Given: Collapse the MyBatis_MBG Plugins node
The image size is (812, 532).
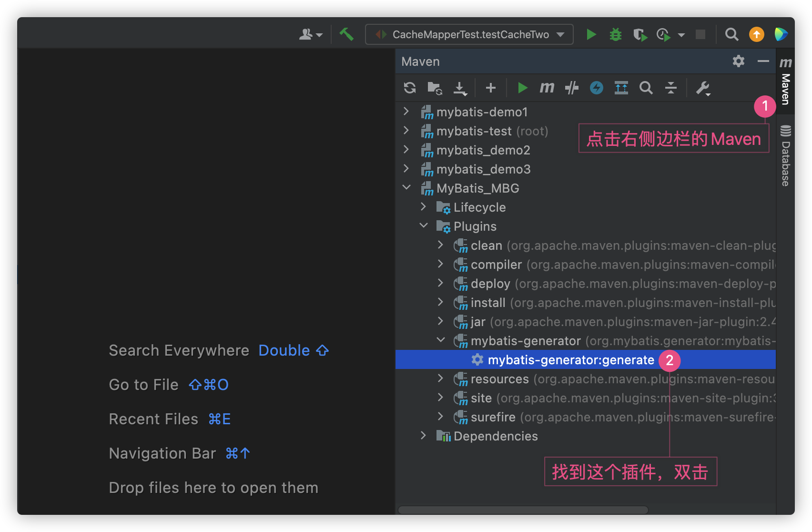Looking at the screenshot, I should (x=424, y=225).
